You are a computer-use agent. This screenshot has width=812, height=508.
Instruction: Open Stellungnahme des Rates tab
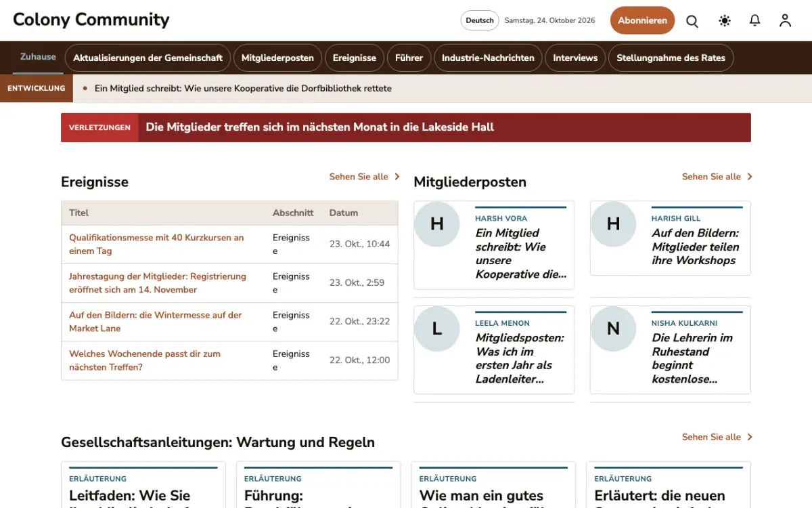coord(671,58)
